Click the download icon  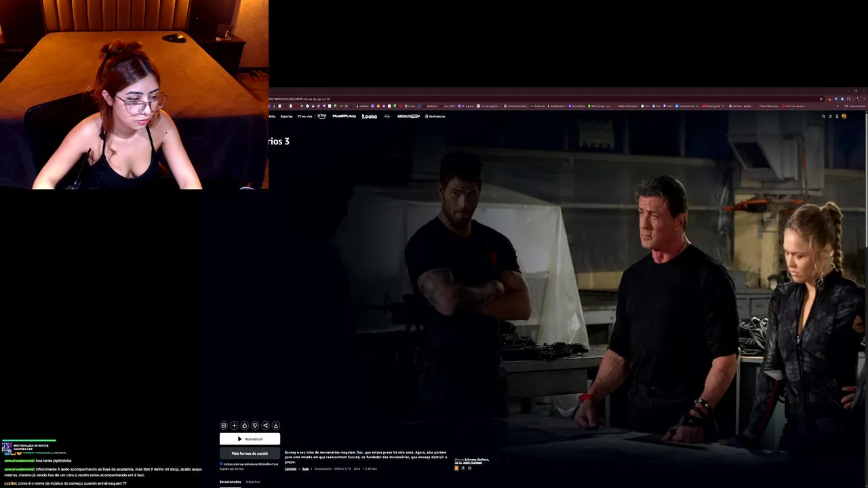[275, 426]
